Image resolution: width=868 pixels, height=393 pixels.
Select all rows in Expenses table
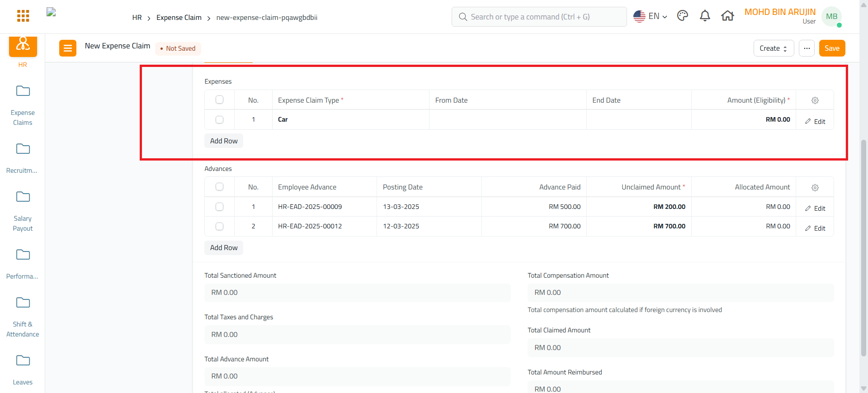coord(220,100)
